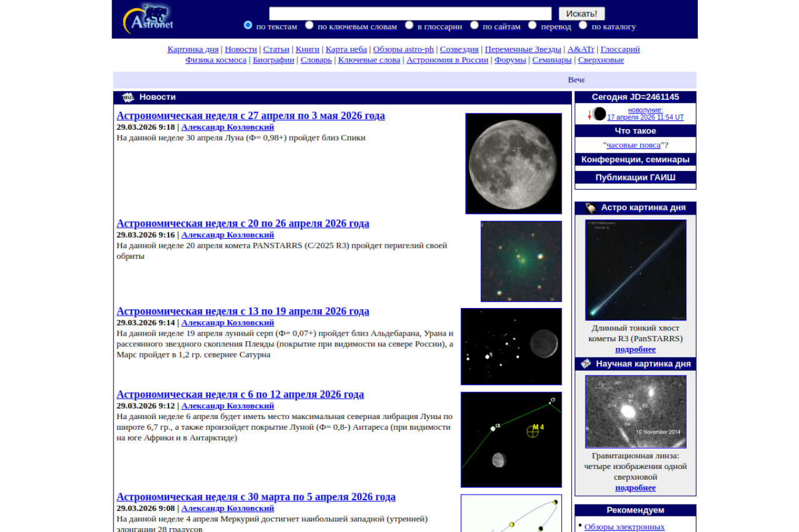Viewport: 799px width, 532px height.
Task: Open article for week 13–19 April 2026
Action: 243,311
